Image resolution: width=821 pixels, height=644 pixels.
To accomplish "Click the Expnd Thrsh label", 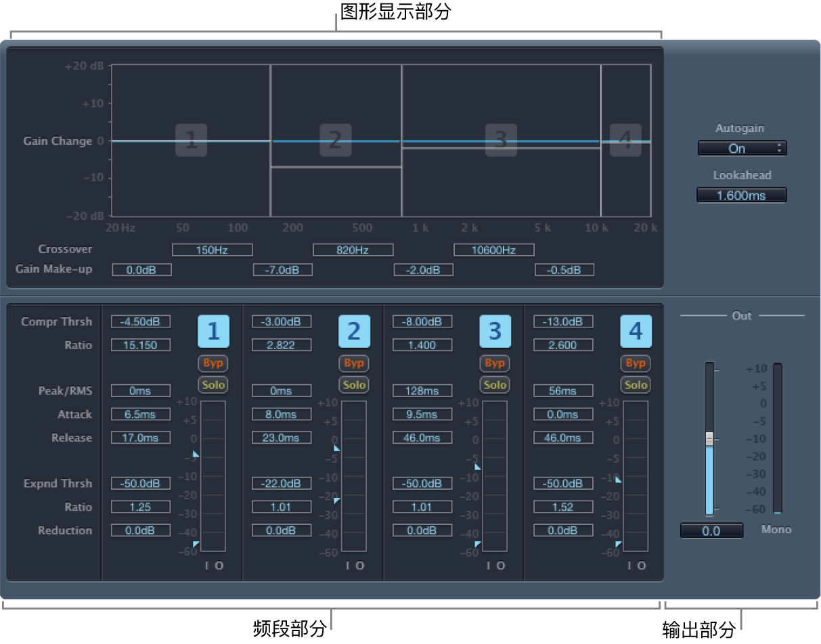I will (x=58, y=484).
